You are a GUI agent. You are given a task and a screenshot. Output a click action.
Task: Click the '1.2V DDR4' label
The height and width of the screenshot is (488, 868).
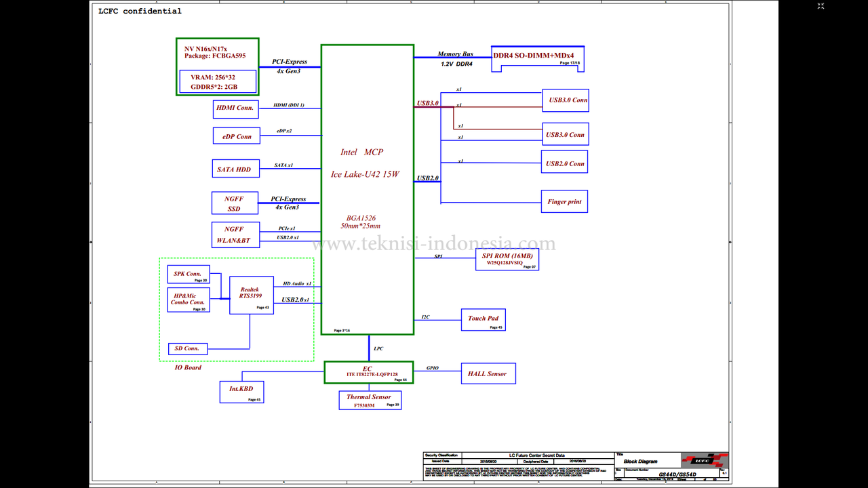(456, 64)
